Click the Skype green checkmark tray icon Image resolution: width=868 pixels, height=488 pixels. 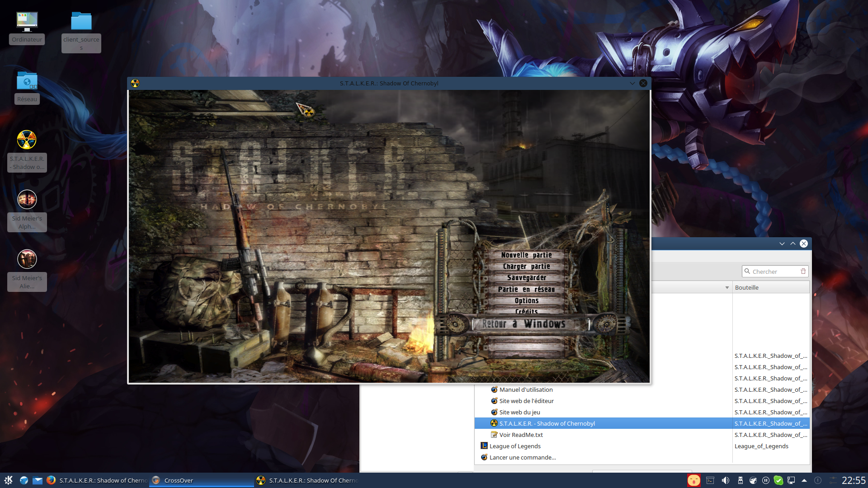tap(778, 480)
